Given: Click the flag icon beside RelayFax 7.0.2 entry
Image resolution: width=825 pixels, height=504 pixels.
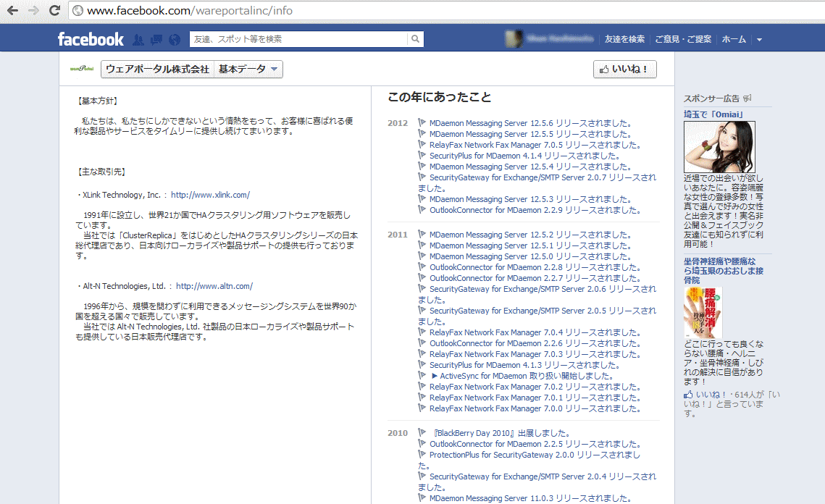Looking at the screenshot, I should [x=422, y=386].
